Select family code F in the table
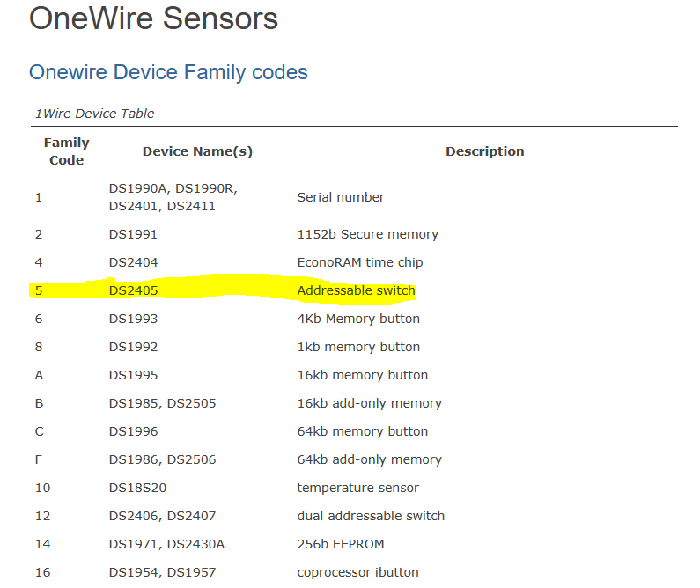700x588 pixels. (x=39, y=459)
